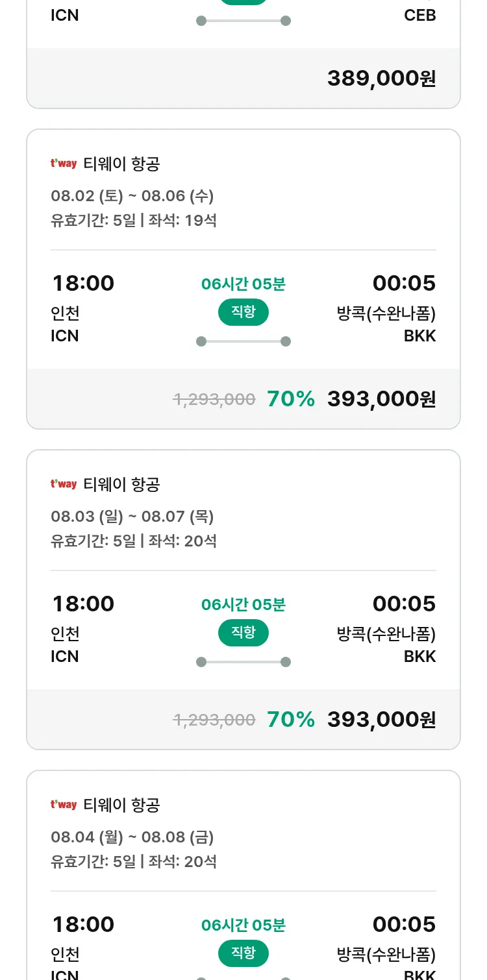Select the 직항 badge on 08.03 flight
Viewport: 487px width, 980px height.
tap(243, 633)
